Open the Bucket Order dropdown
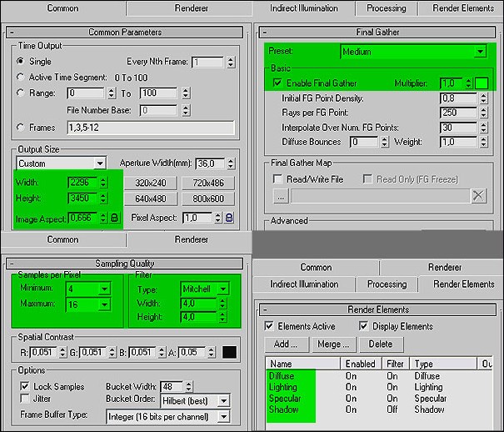The width and height of the screenshot is (504, 432). click(223, 401)
